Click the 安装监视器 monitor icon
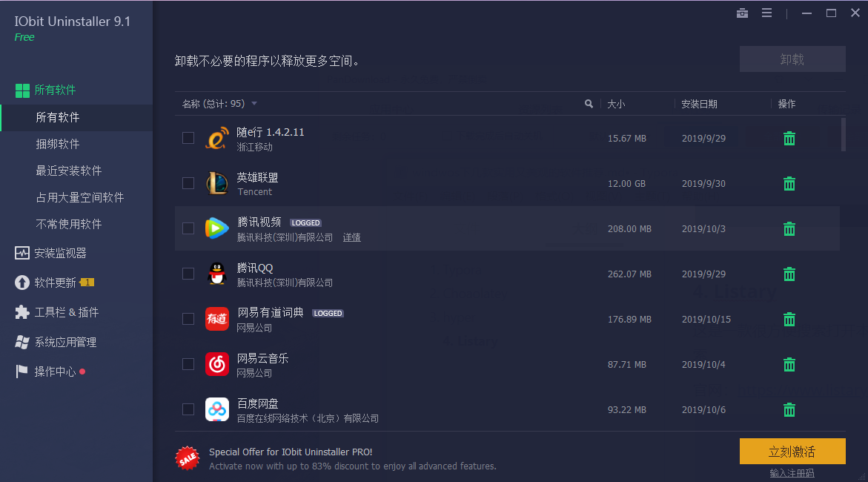This screenshot has width=868, height=482. click(x=21, y=253)
